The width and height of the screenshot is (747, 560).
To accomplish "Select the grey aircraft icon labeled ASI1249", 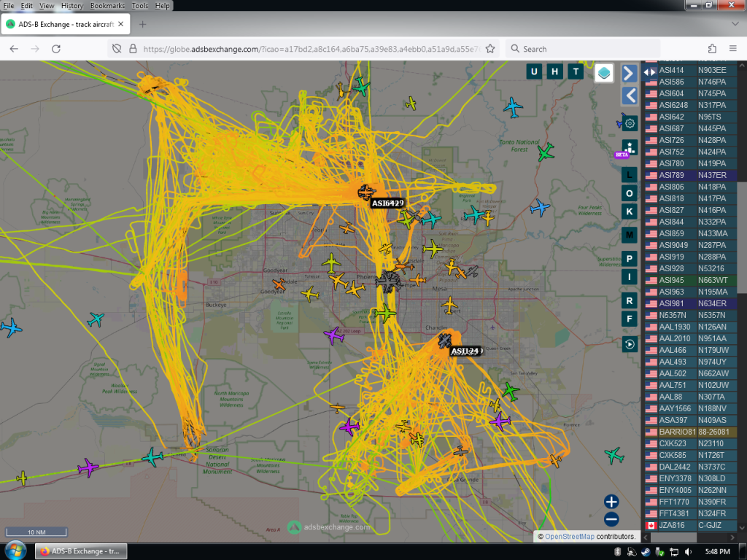I will 444,341.
